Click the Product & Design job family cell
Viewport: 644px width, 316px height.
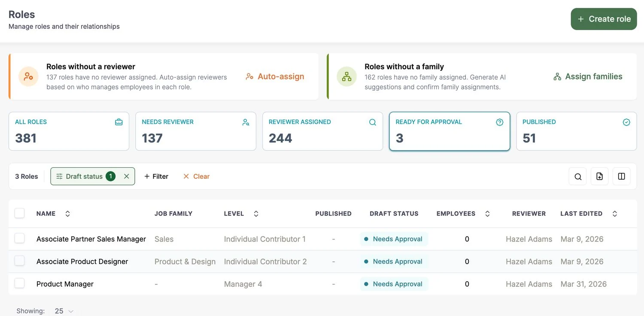click(185, 261)
